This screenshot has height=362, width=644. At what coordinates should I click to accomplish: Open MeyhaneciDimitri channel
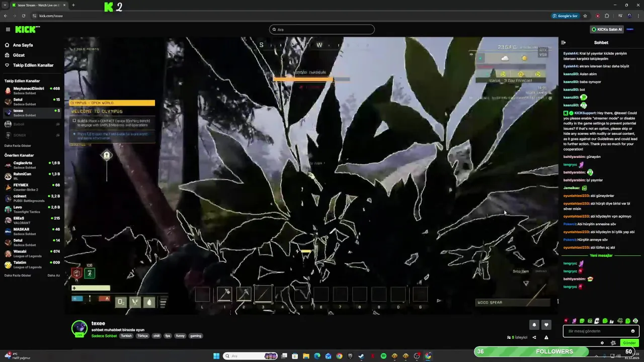(x=32, y=90)
